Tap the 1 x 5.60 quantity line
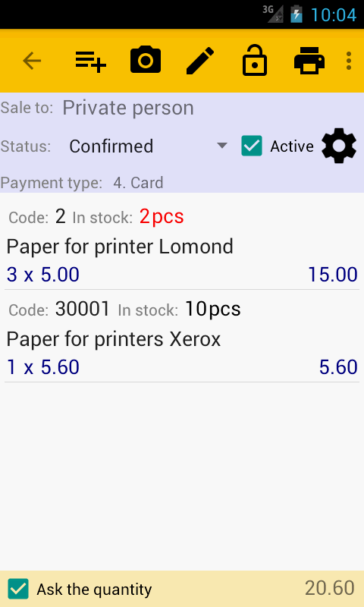 point(43,367)
